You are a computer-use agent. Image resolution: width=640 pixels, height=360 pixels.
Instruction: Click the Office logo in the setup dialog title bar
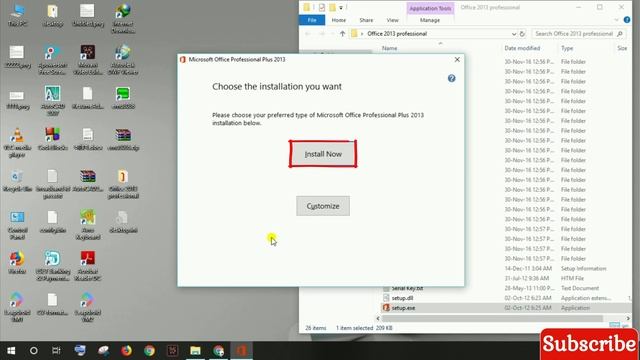(x=183, y=60)
